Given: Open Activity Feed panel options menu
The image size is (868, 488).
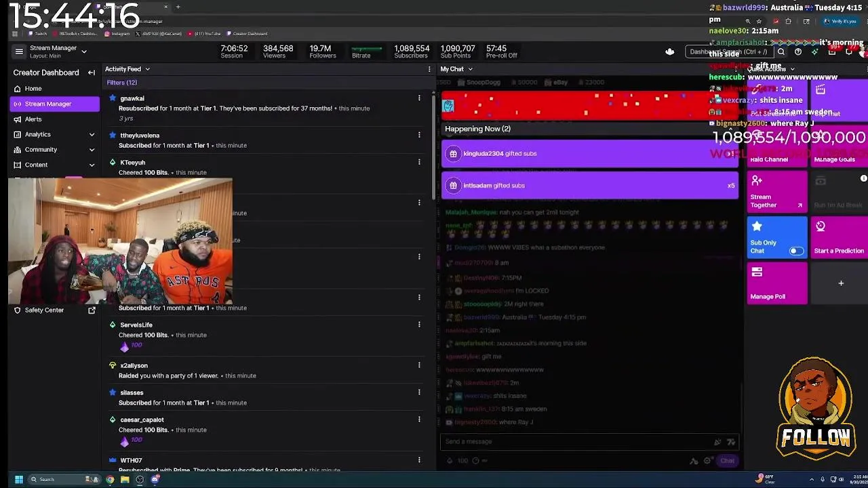Looking at the screenshot, I should point(429,69).
